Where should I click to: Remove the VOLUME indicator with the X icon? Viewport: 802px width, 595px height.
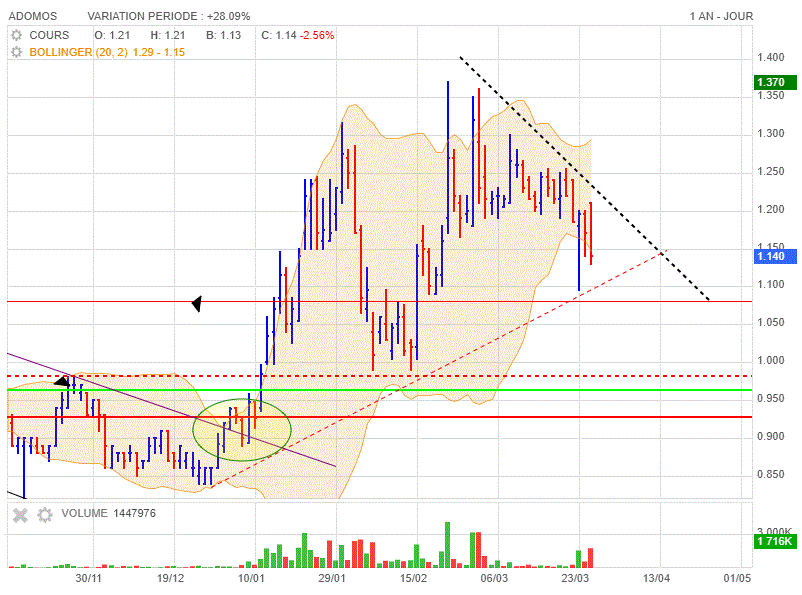[20, 515]
